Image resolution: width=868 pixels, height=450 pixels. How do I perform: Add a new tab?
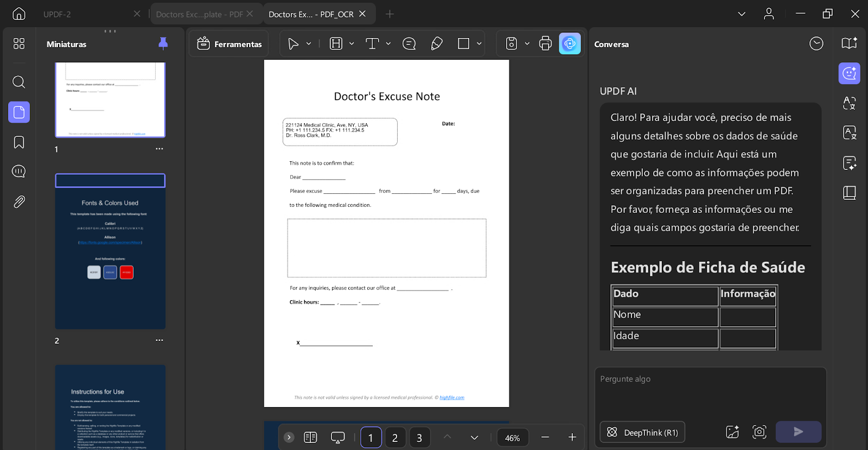(390, 14)
